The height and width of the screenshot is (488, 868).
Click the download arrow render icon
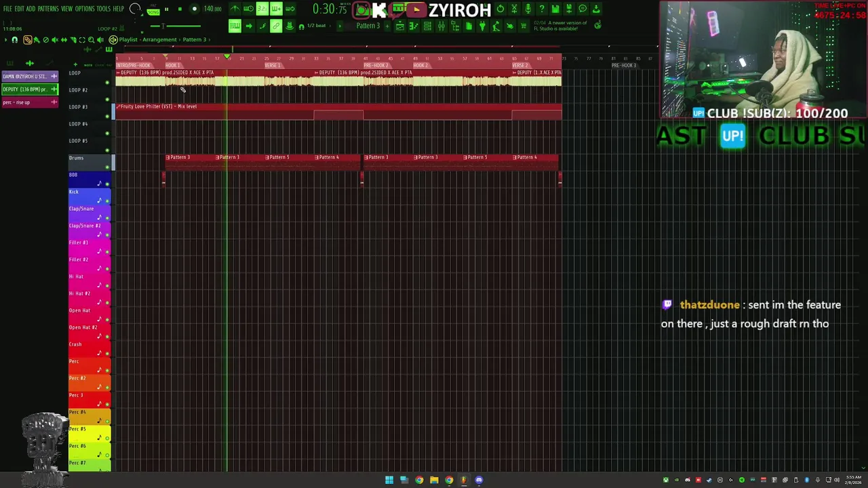596,9
